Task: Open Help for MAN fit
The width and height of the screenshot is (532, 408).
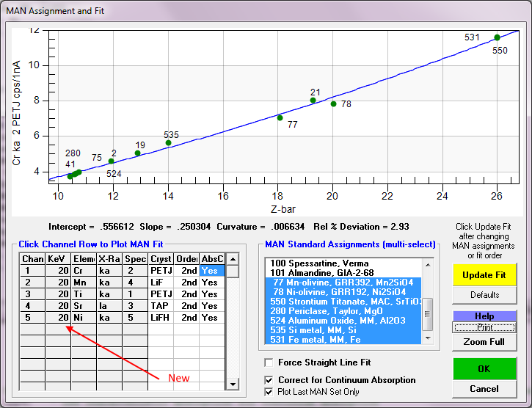Action: [x=484, y=316]
